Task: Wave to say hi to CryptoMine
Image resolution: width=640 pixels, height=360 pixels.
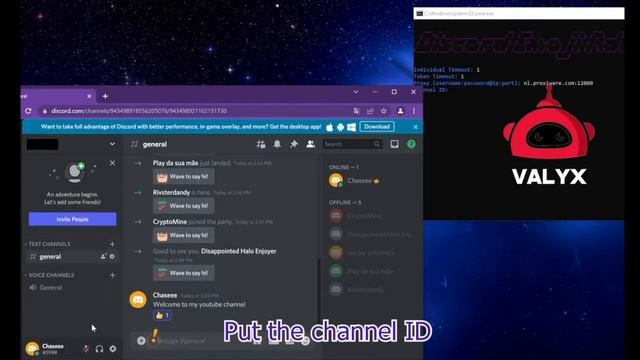Action: 184,236
